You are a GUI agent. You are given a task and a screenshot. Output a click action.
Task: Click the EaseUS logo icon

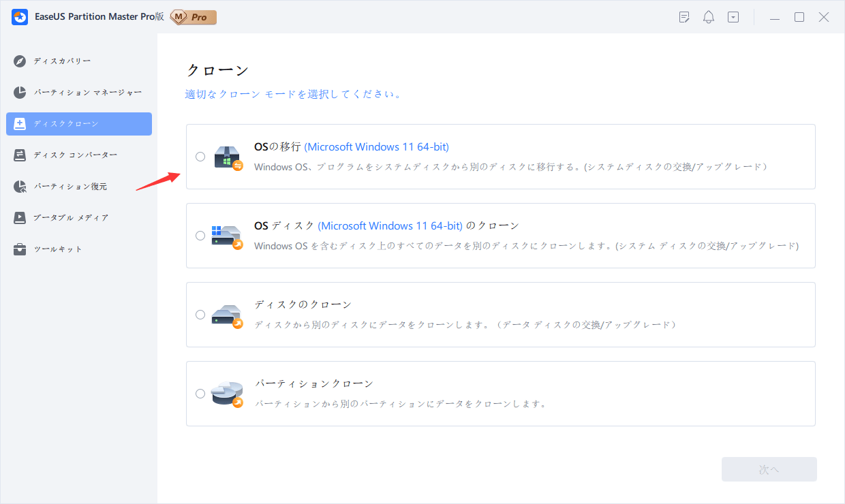click(x=19, y=16)
